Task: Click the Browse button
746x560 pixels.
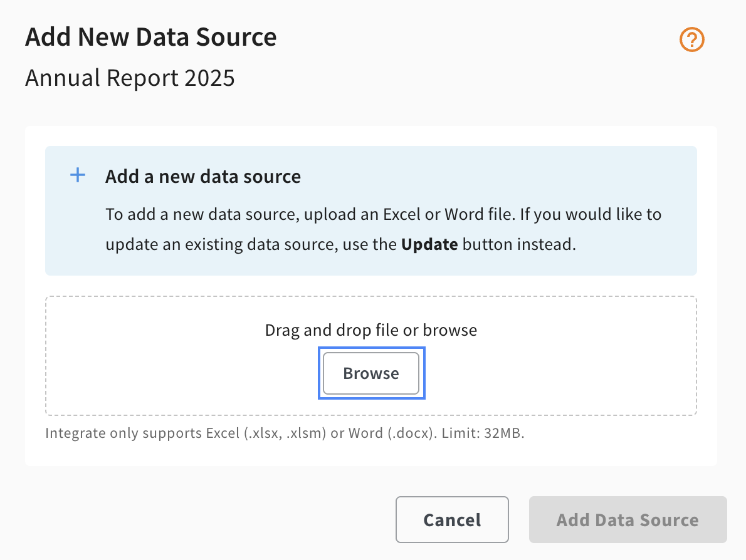Action: click(371, 373)
